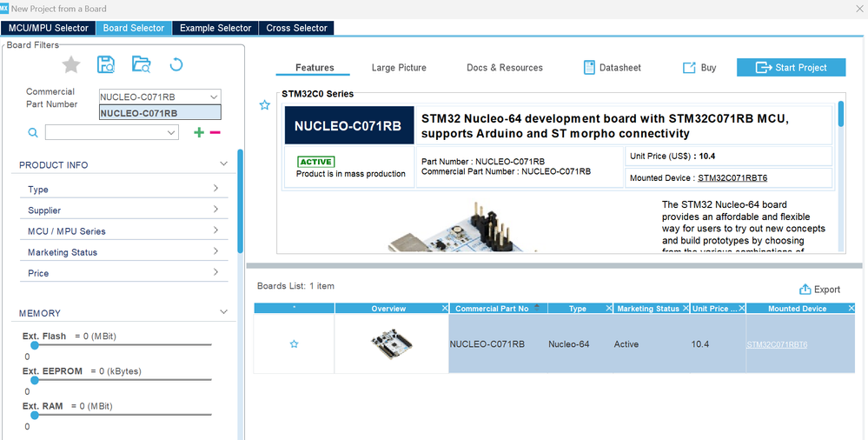Viewport: 868px width, 440px height.
Task: Click the Export icon above boards list
Action: [x=805, y=290]
